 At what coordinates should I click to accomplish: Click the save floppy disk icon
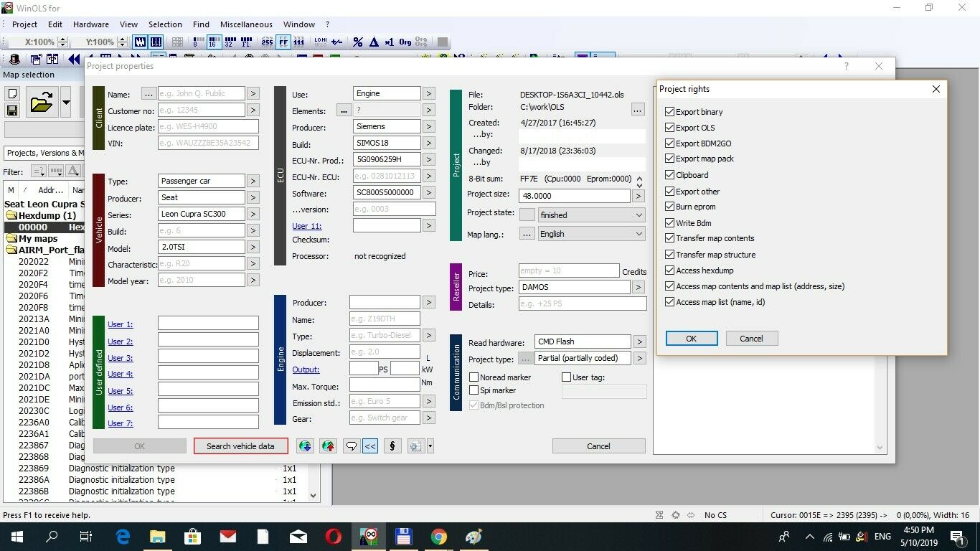tap(12, 110)
